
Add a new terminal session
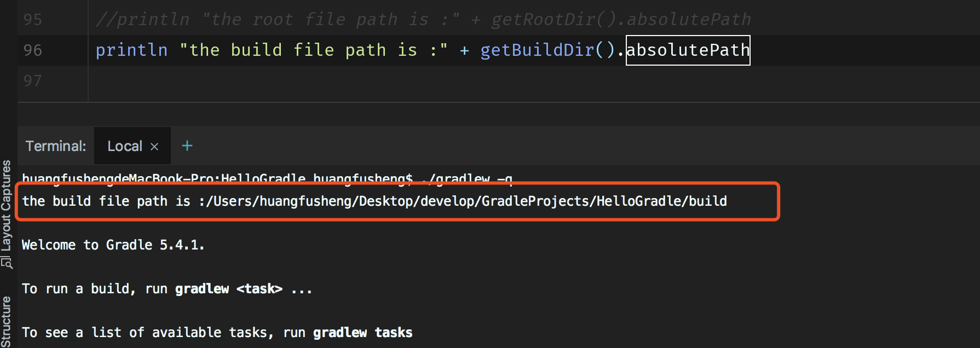pyautogui.click(x=187, y=146)
